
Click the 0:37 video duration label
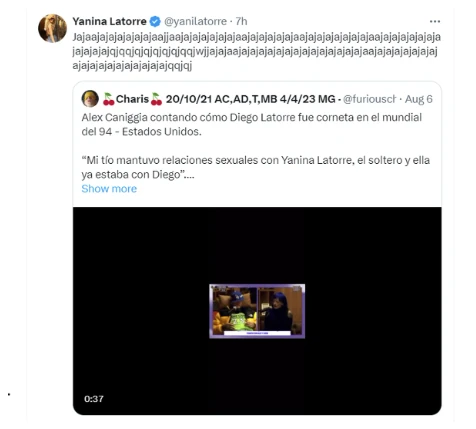point(94,399)
